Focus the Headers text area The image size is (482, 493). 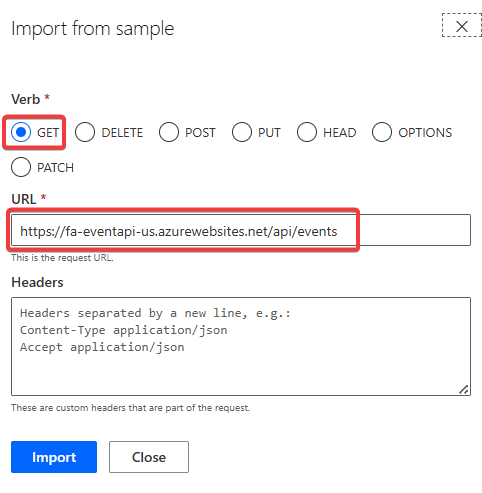pos(241,347)
